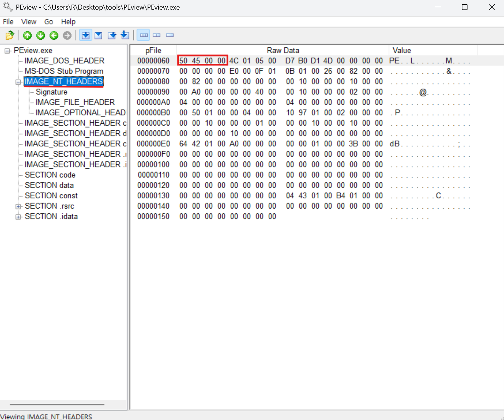504x420 pixels.
Task: Expand the SECTION .idata node
Action: [x=18, y=217]
